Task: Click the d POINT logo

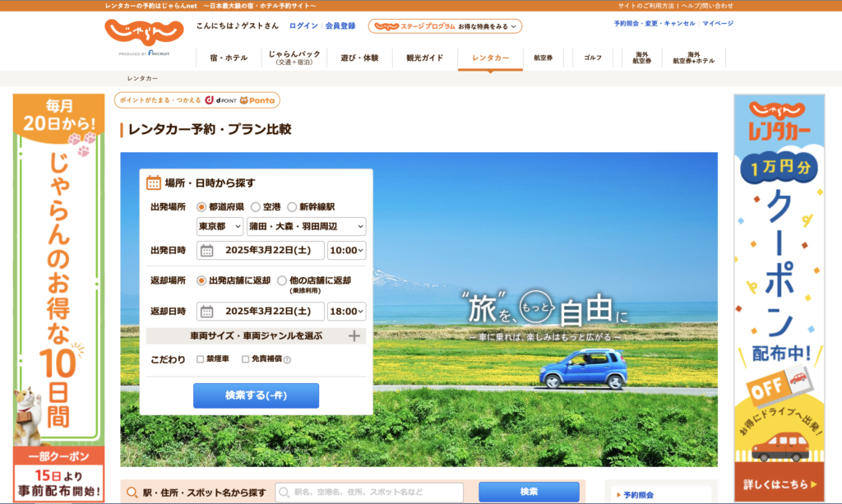Action: pos(220,100)
